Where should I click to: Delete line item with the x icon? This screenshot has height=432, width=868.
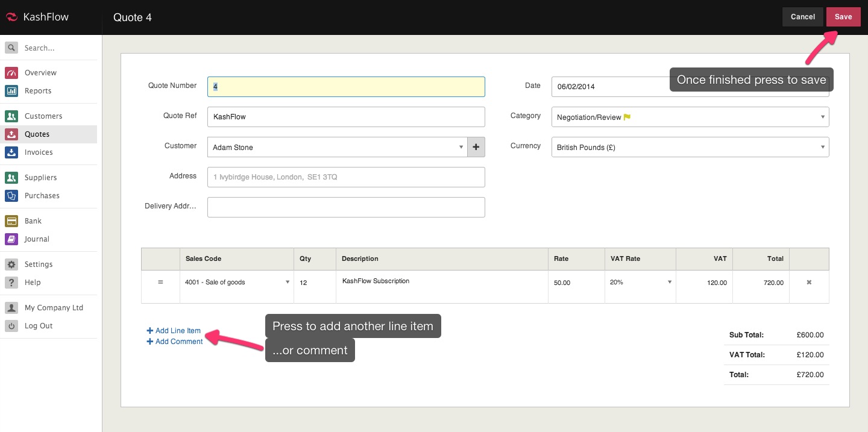click(809, 283)
